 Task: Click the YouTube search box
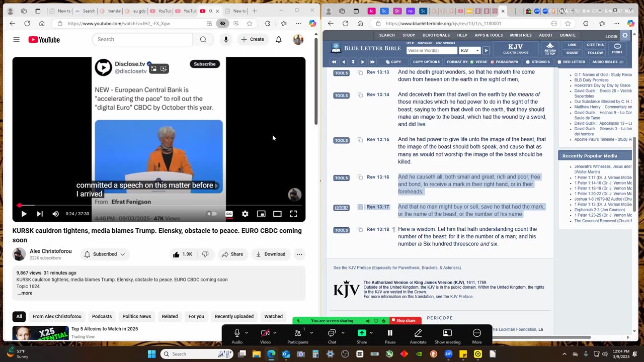(x=142, y=39)
